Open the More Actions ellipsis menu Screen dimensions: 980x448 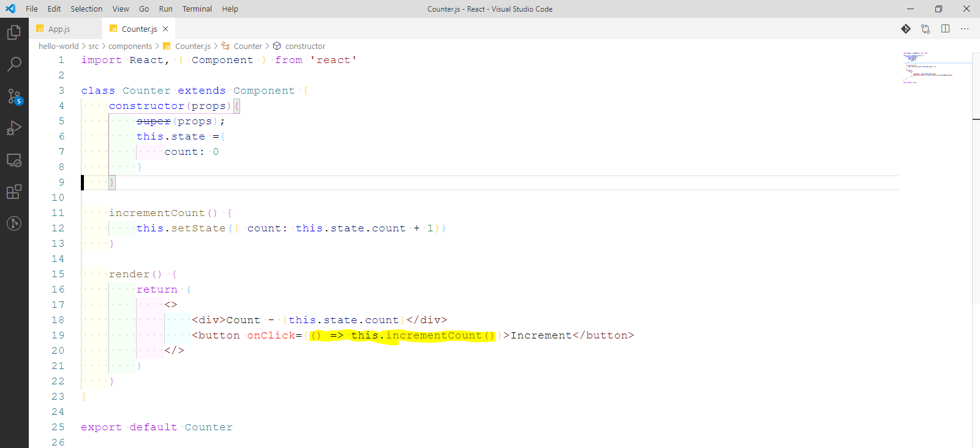point(965,29)
